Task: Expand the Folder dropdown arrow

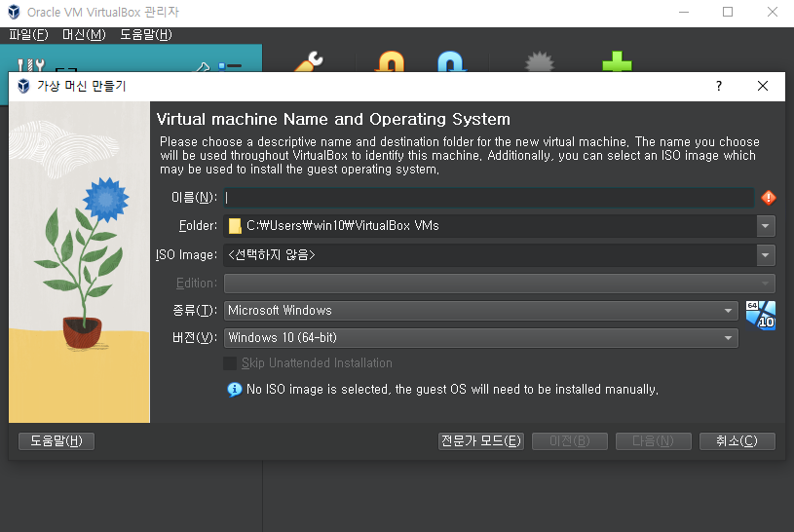Action: (765, 226)
